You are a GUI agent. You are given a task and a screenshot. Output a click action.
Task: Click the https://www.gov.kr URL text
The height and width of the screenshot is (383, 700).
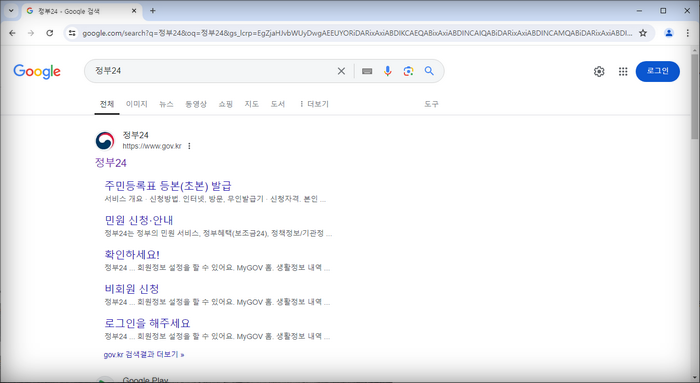click(152, 146)
